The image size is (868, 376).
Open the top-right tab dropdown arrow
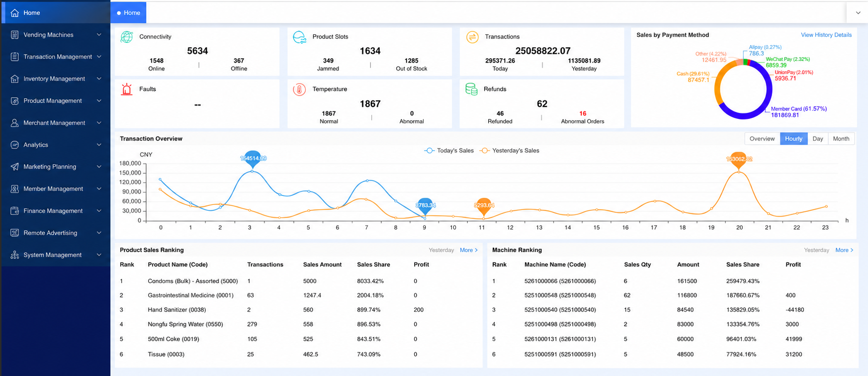(x=858, y=13)
